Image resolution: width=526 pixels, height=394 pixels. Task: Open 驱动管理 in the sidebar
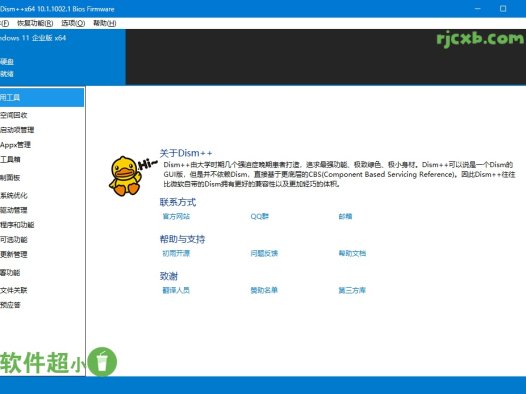pos(13,210)
